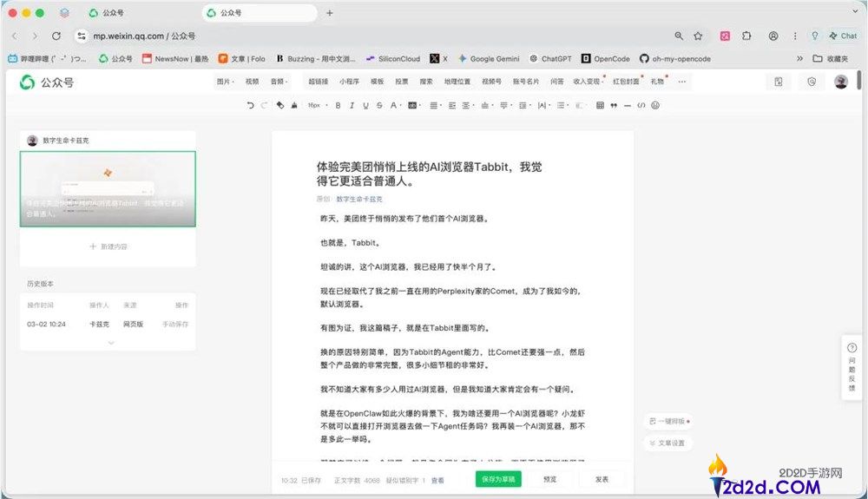Screen dimensions: 868x499
Task: Toggle italic formatting
Action: [x=352, y=105]
